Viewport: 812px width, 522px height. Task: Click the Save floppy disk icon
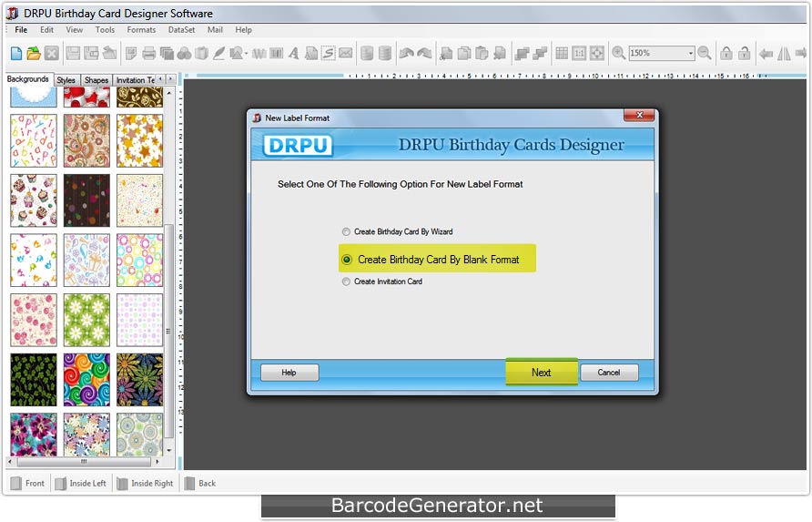pyautogui.click(x=73, y=53)
